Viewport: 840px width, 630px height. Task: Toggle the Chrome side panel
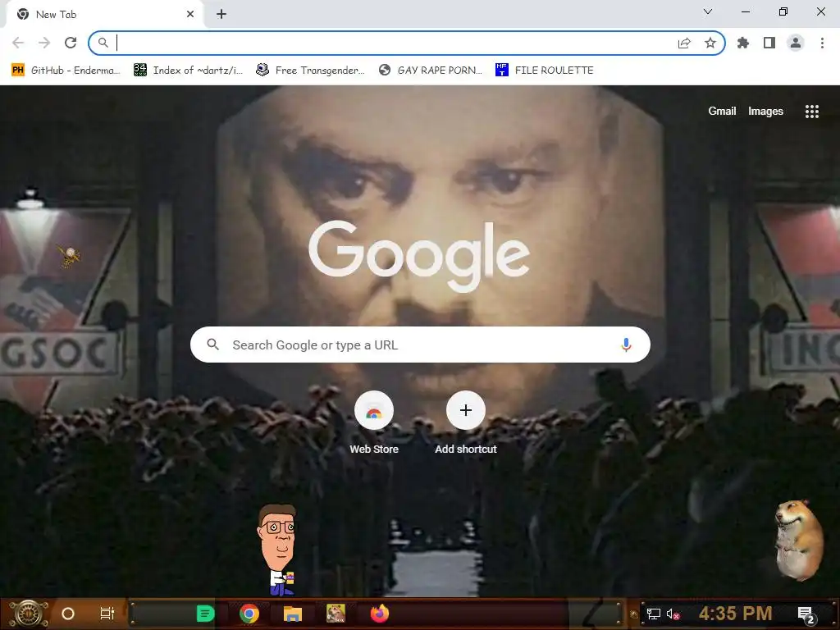769,43
